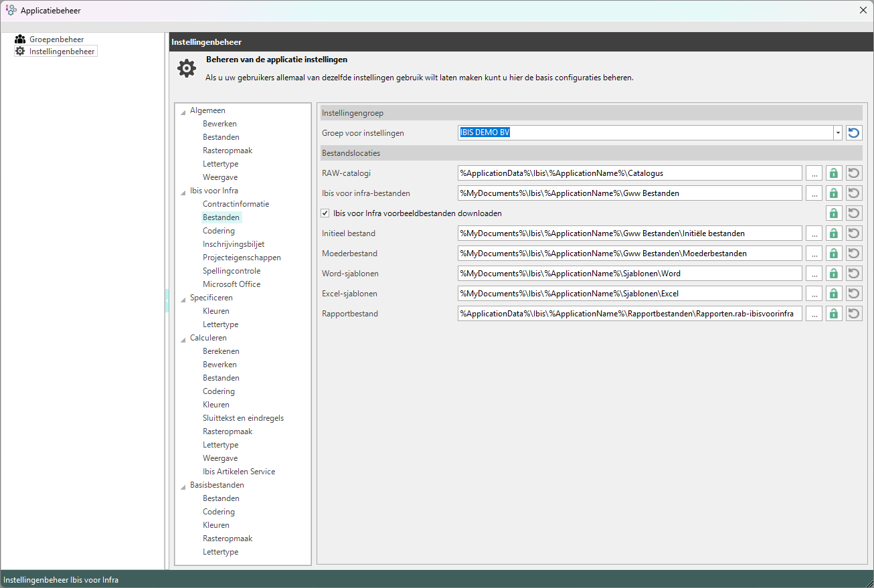Toggle the lock for Moederbestand path

pos(833,254)
